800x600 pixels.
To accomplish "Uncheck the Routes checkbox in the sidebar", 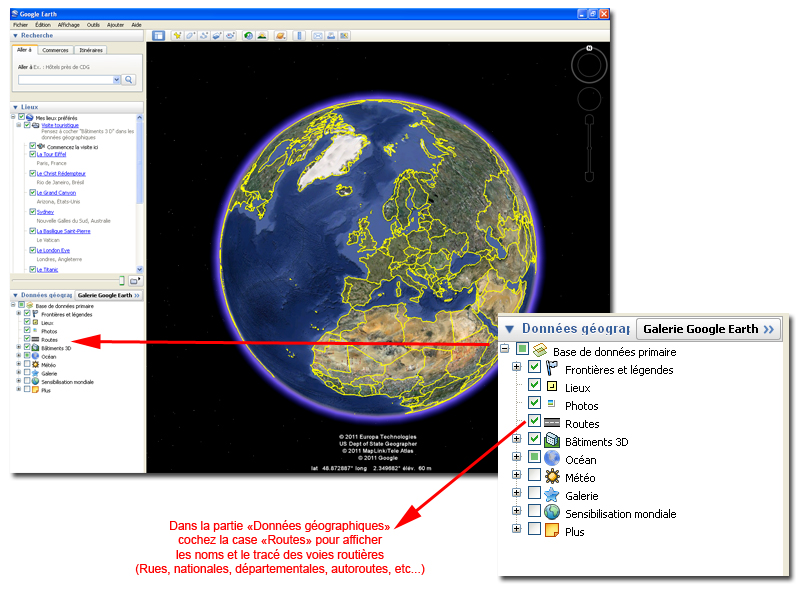I will [x=27, y=339].
